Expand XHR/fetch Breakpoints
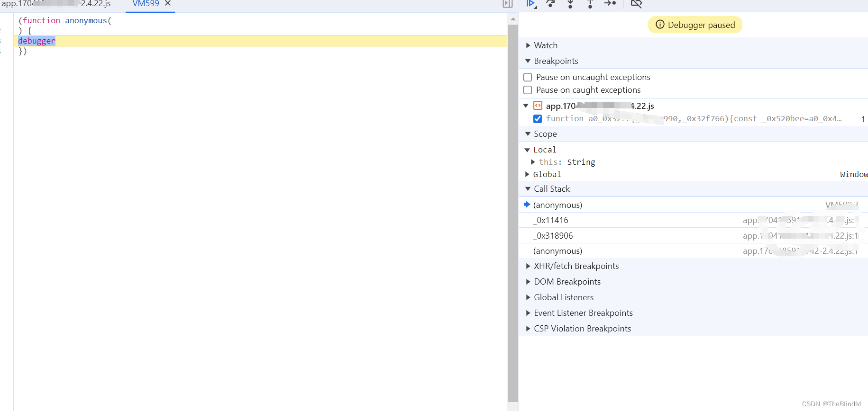The width and height of the screenshot is (868, 411). pyautogui.click(x=528, y=266)
